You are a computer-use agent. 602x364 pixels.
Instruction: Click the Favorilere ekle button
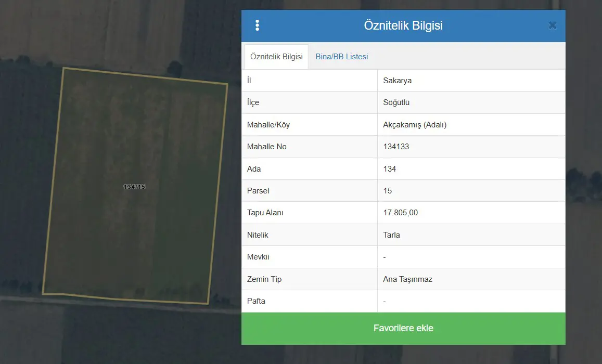click(403, 328)
